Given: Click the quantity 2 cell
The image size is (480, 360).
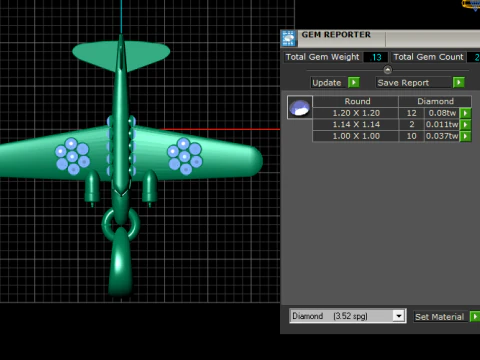Looking at the screenshot, I should (x=412, y=125).
